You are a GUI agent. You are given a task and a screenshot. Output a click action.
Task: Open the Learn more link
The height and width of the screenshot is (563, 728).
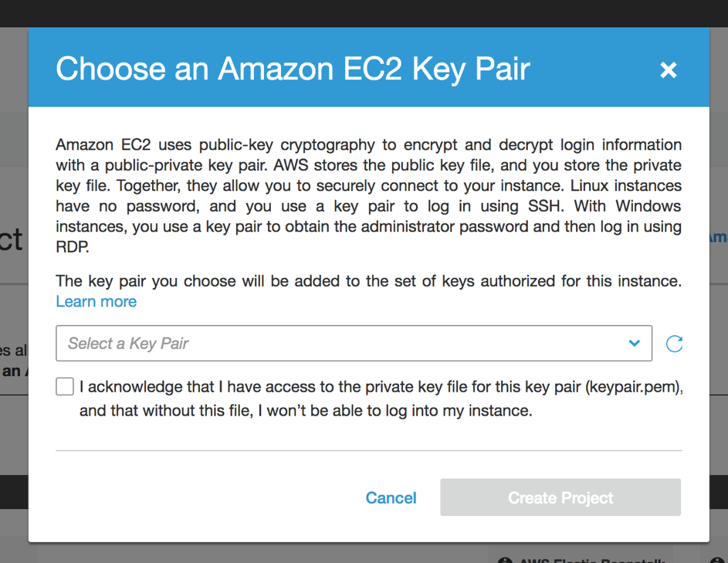coord(96,301)
